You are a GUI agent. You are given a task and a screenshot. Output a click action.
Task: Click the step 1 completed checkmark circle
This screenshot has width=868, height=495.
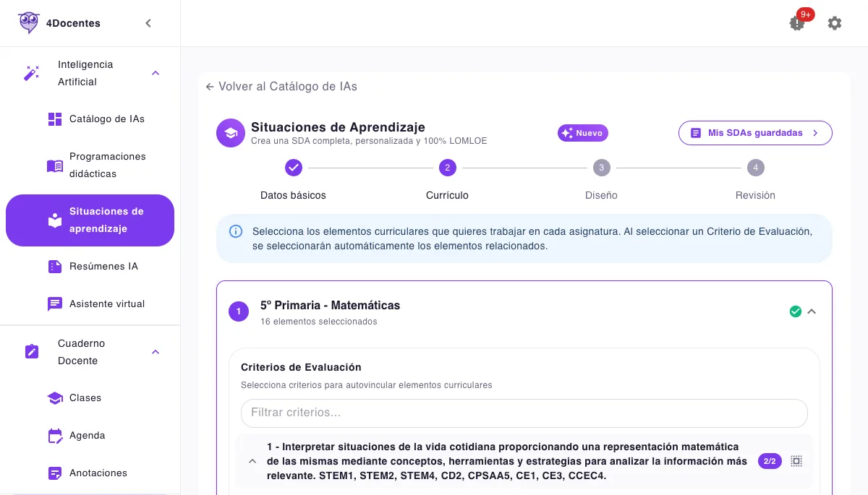(x=293, y=168)
